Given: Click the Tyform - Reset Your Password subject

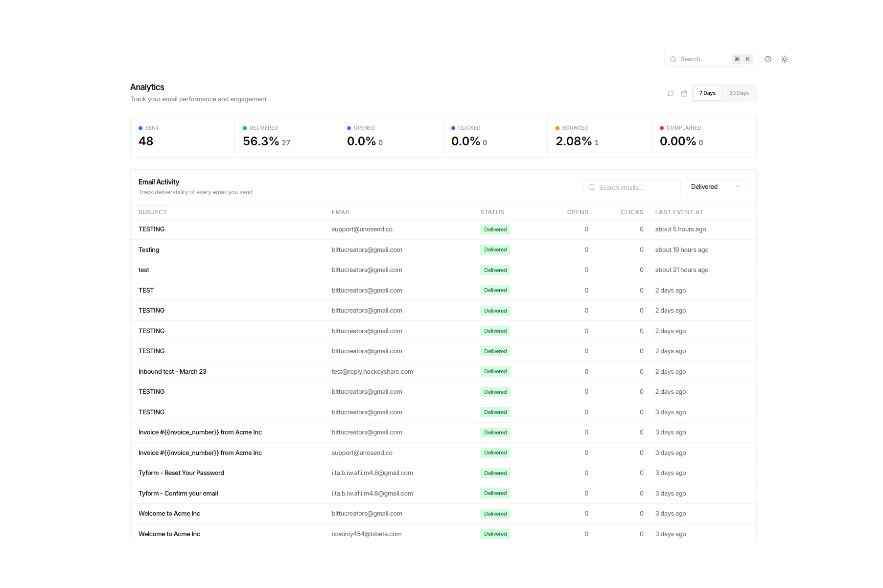Looking at the screenshot, I should [181, 473].
